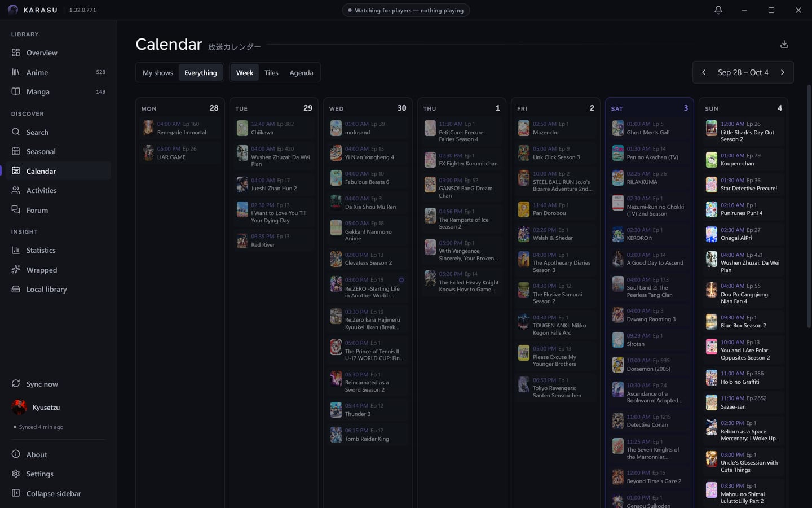Viewport: 812px width, 508px height.
Task: Open the Red River entry
Action: point(274,240)
